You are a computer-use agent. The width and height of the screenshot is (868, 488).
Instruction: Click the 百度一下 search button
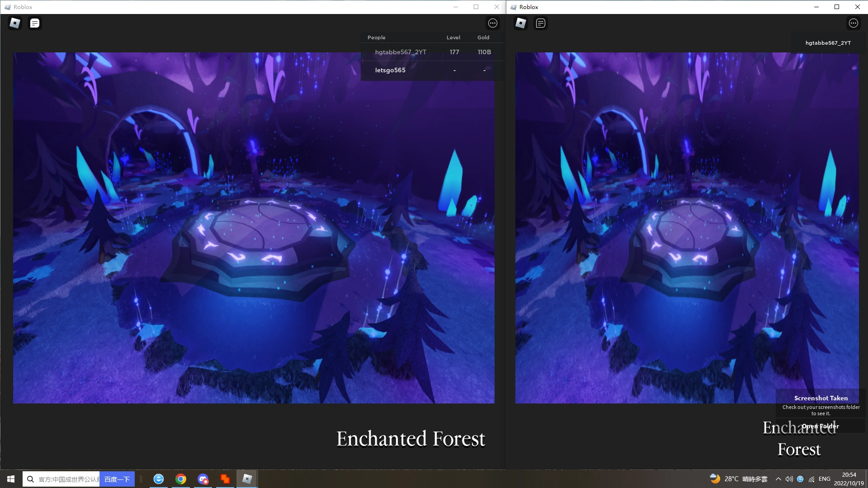pos(117,479)
